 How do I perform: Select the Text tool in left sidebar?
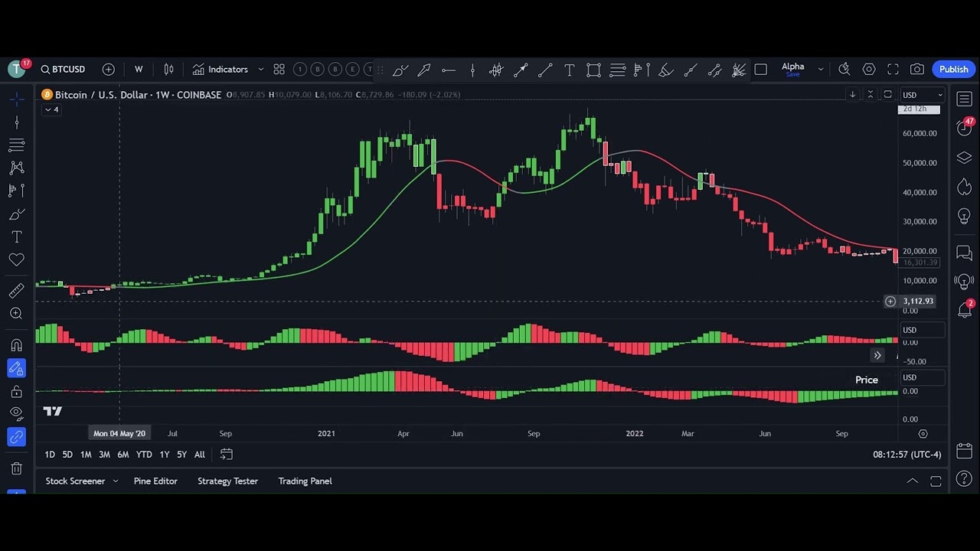point(17,237)
